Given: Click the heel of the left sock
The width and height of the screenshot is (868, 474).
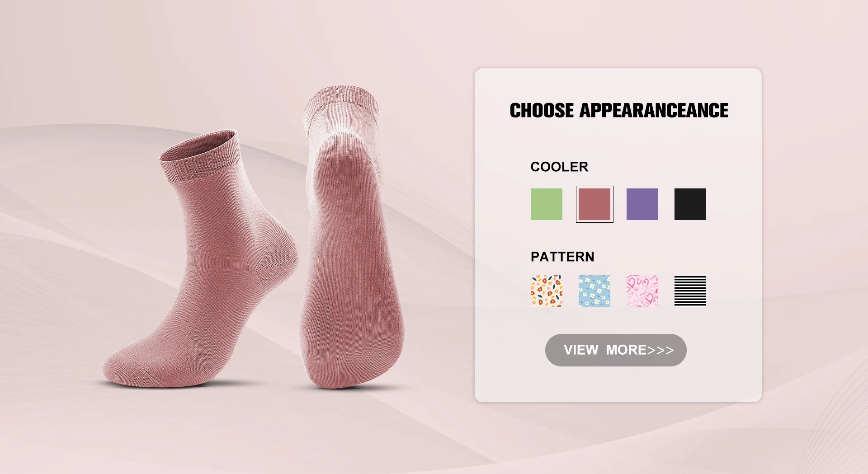Looking at the screenshot, I should 280,253.
